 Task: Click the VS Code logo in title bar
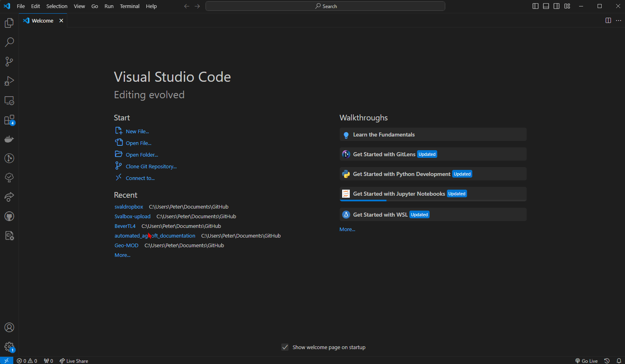point(7,6)
